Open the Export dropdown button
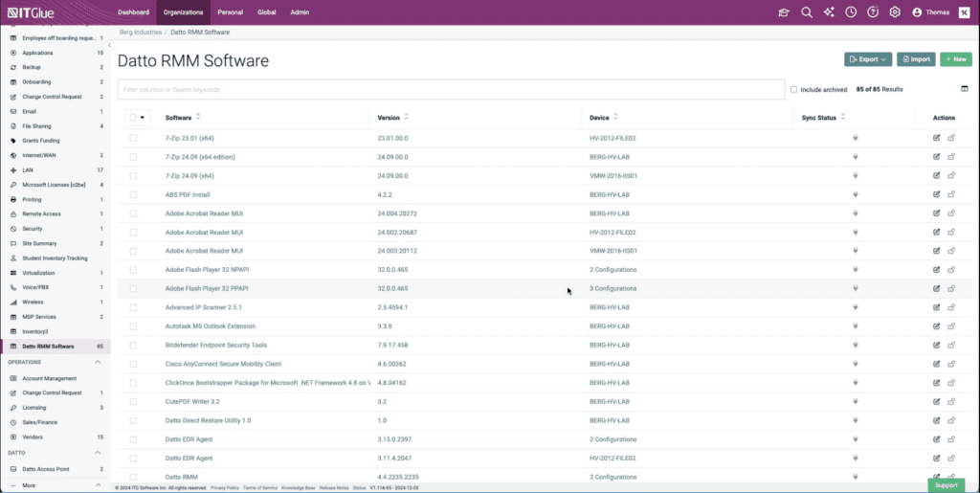Image resolution: width=980 pixels, height=493 pixels. pos(867,59)
